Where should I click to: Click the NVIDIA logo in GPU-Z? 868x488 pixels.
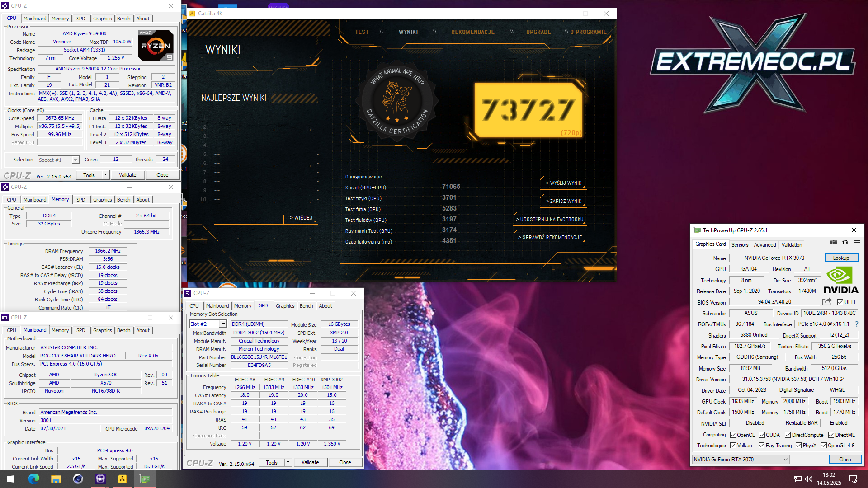(x=840, y=280)
